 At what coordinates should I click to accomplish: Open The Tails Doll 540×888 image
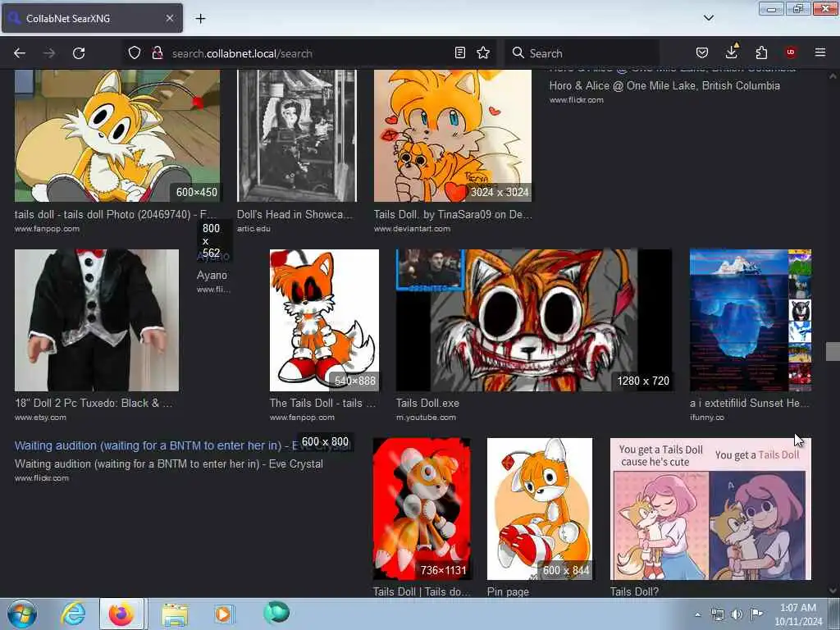(x=324, y=320)
